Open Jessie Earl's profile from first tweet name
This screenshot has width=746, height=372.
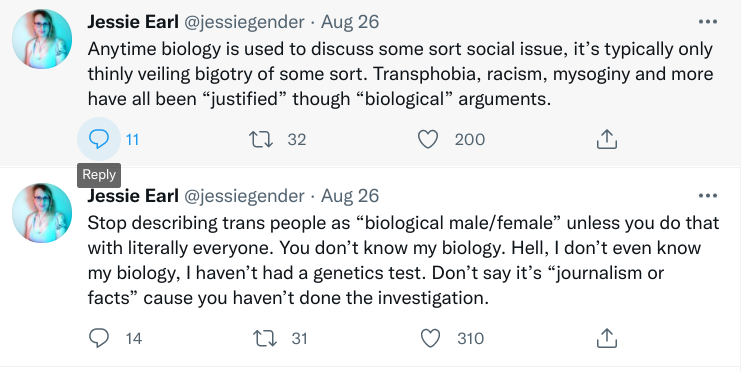(133, 21)
